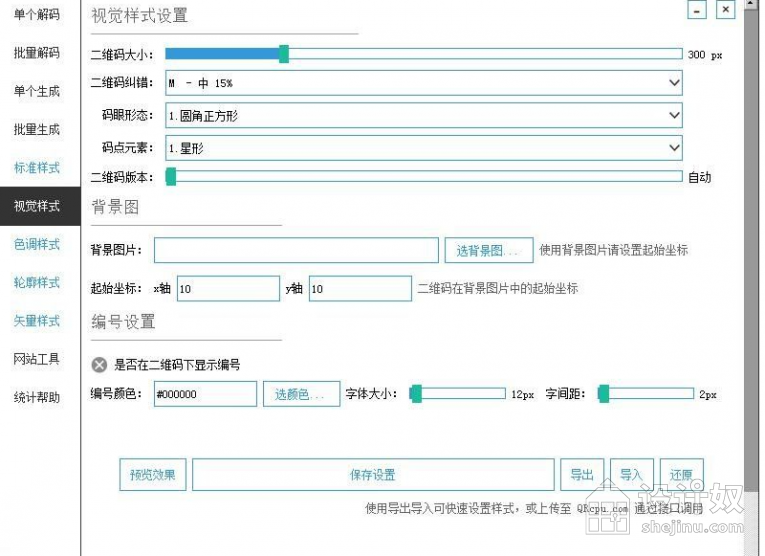Viewport: 765px width, 556px height.
Task: Click the 选颜色 button
Action: coord(302,394)
